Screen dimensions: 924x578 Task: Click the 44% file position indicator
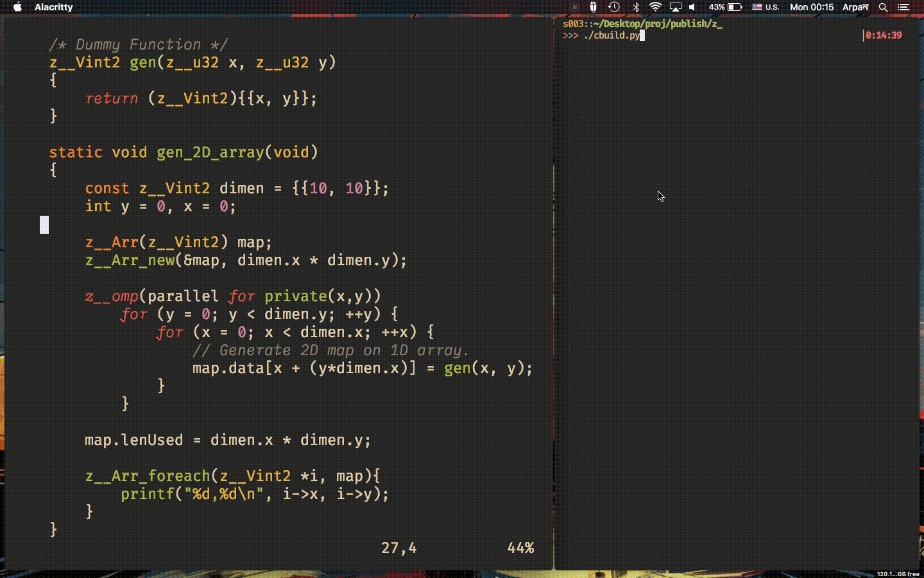pos(520,548)
